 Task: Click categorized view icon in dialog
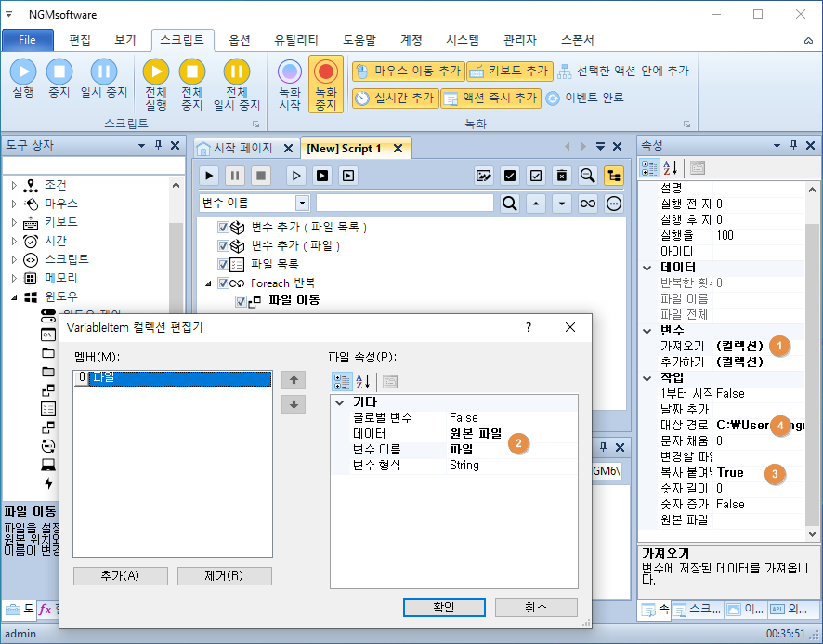tap(342, 381)
